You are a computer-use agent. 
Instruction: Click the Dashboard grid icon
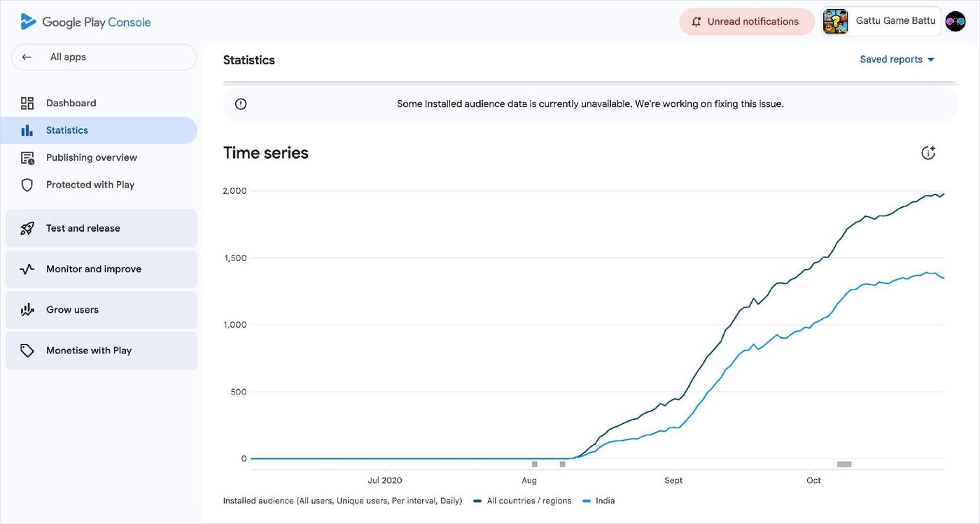tap(27, 104)
